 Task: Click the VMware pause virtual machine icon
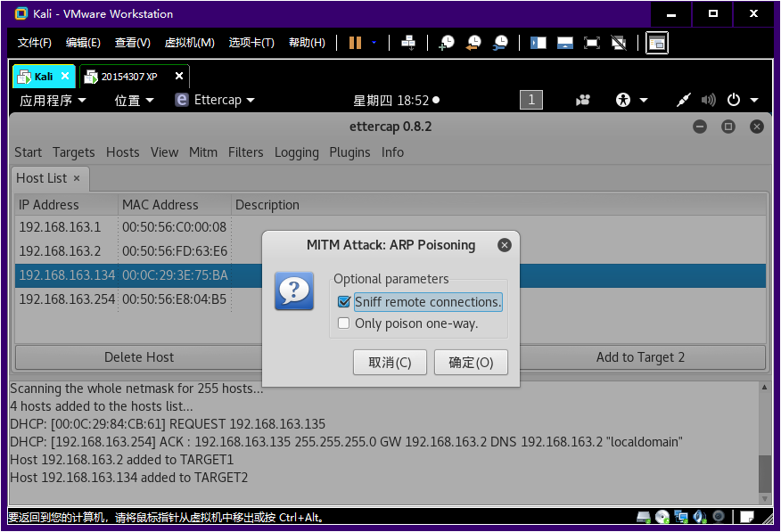pyautogui.click(x=356, y=43)
